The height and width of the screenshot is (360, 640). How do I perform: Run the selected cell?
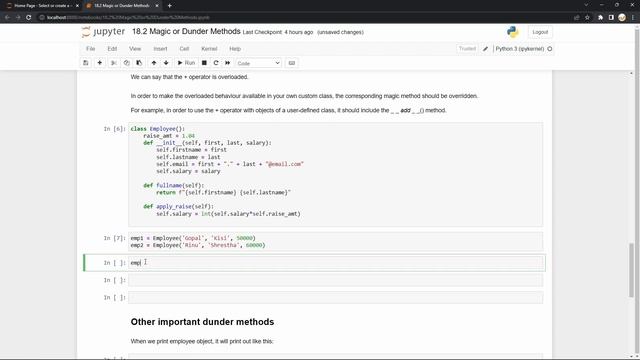186,63
